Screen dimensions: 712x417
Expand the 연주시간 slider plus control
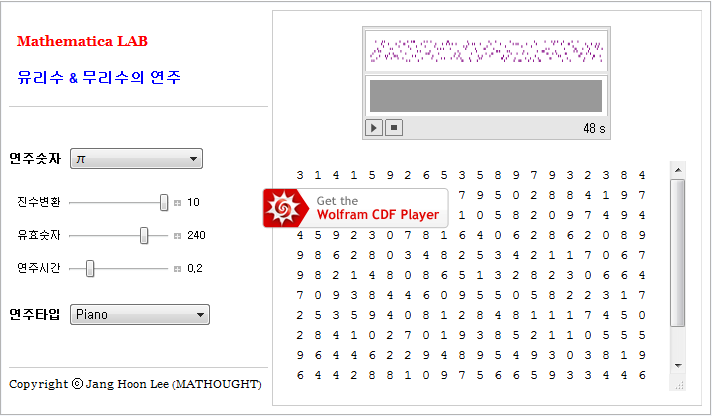(x=177, y=269)
